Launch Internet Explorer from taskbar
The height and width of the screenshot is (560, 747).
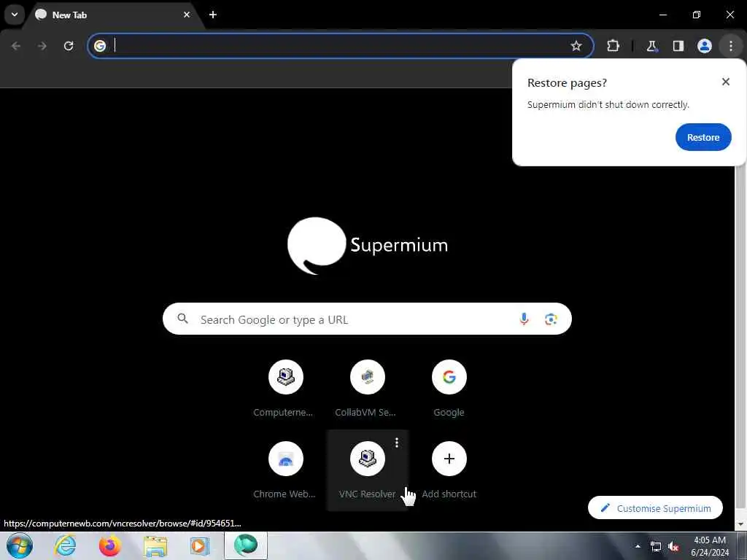click(x=65, y=545)
